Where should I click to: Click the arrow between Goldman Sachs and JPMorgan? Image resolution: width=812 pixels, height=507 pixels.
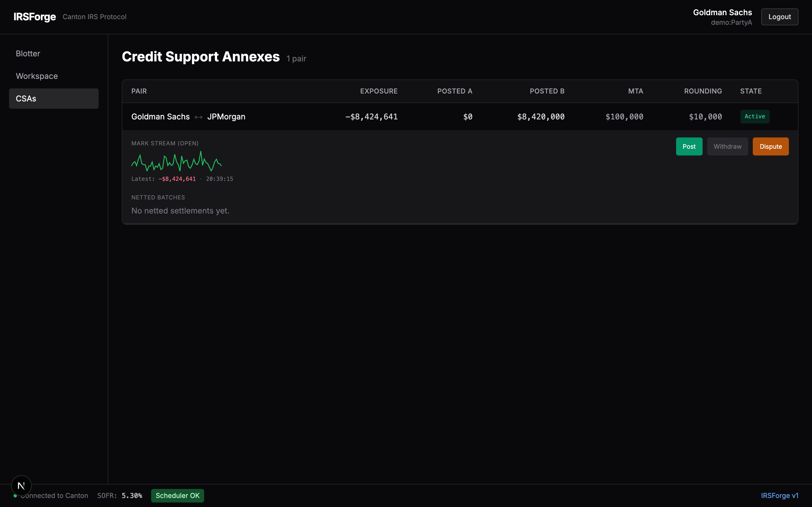coord(198,117)
